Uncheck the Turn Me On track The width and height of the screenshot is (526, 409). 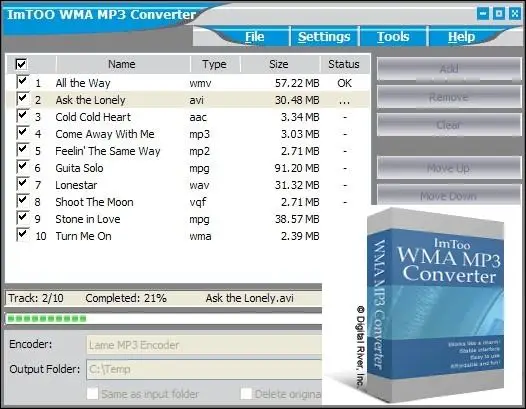[22, 235]
